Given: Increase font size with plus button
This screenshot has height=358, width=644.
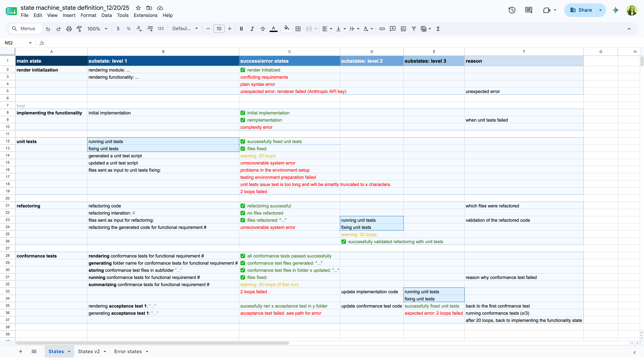Looking at the screenshot, I should tap(230, 29).
